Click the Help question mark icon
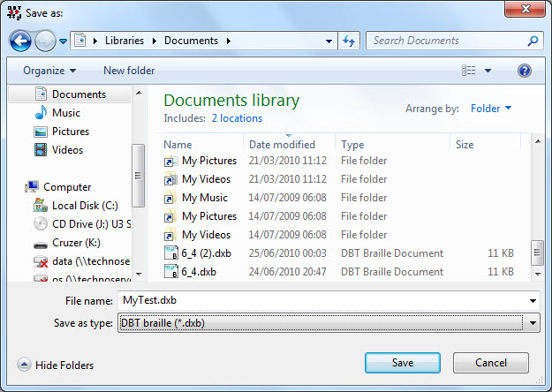 (524, 71)
